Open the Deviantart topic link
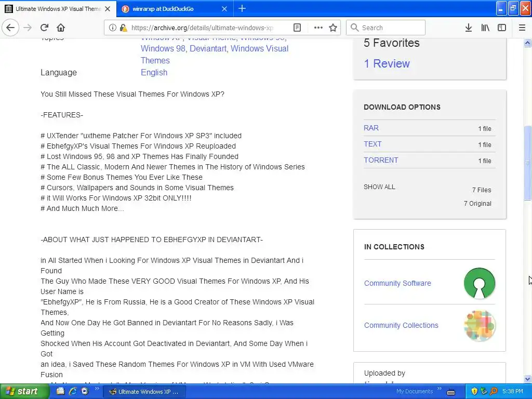This screenshot has width=532, height=399. (x=208, y=48)
